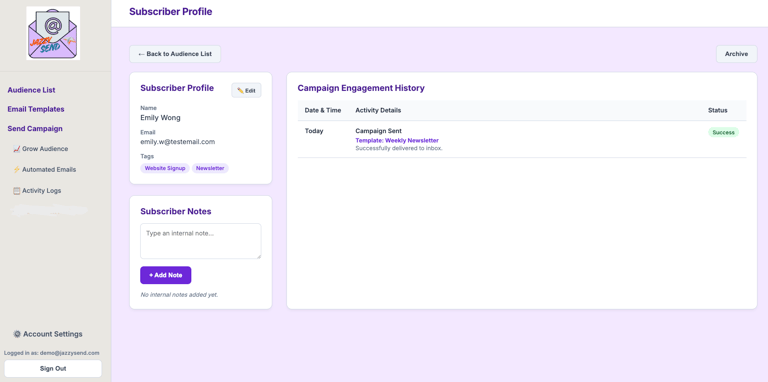Click the Subscriber Notes heading

(176, 212)
